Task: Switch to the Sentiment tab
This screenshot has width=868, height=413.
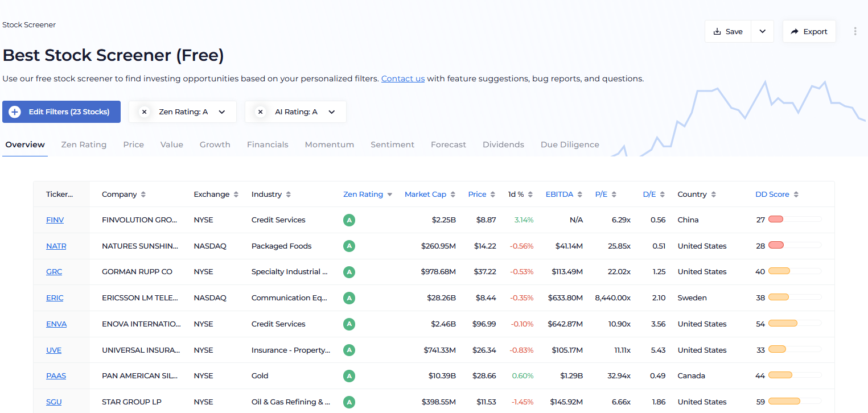Action: 393,144
